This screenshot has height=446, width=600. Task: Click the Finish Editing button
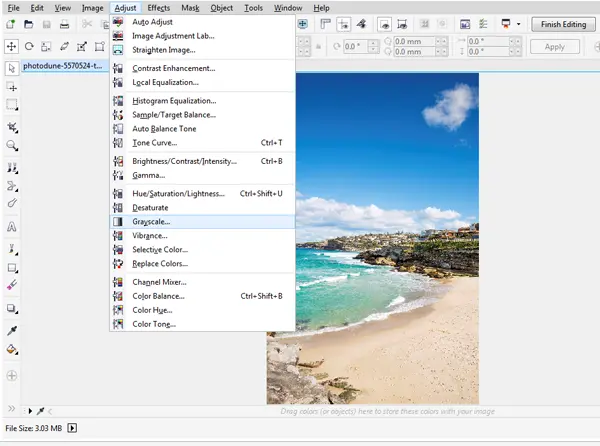click(x=563, y=24)
